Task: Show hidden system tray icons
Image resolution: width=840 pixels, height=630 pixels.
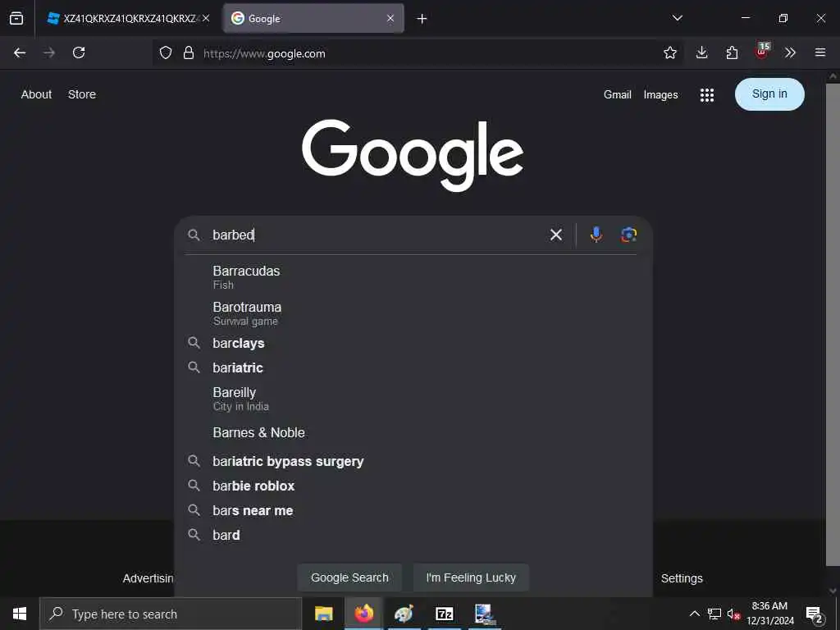Action: (x=694, y=614)
